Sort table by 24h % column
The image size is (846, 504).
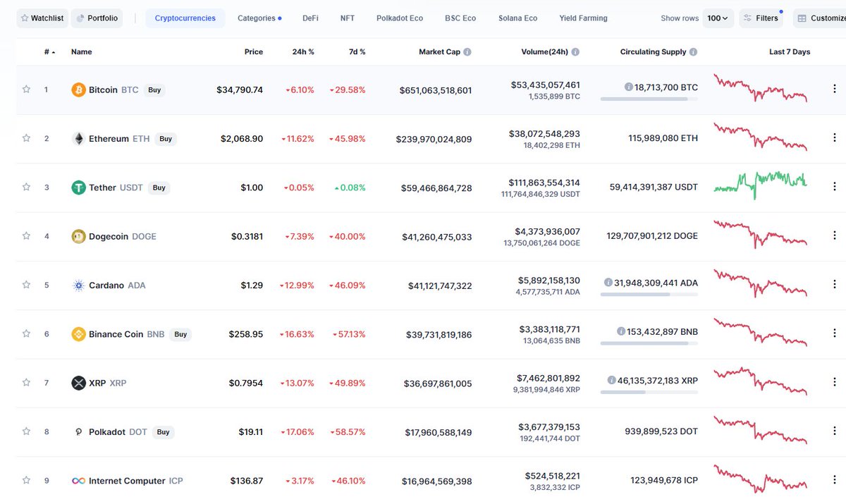point(303,52)
